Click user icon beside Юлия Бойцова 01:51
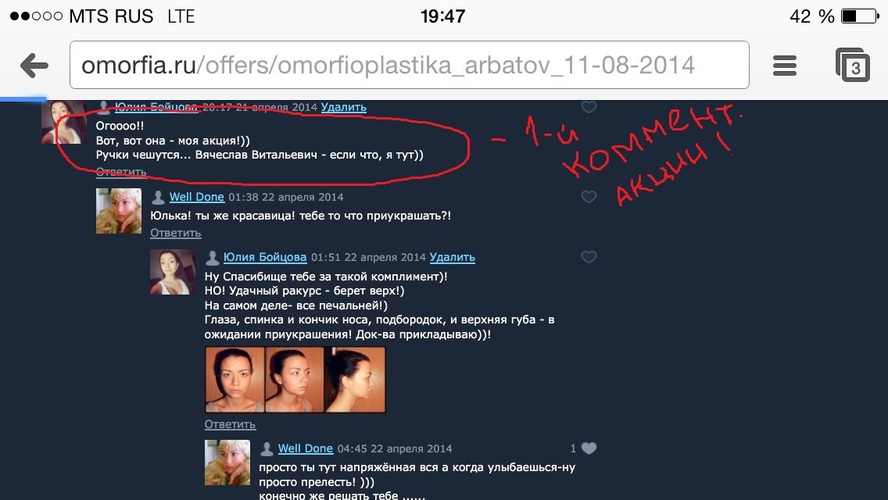 [x=212, y=258]
